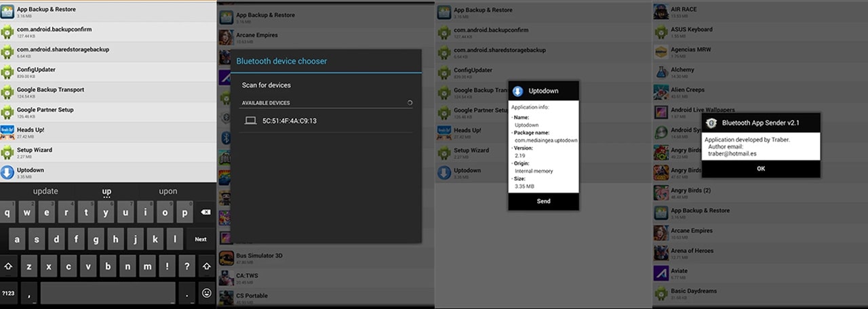This screenshot has height=309, width=868.
Task: Tap the Alien Creeps app icon
Action: coord(661,92)
